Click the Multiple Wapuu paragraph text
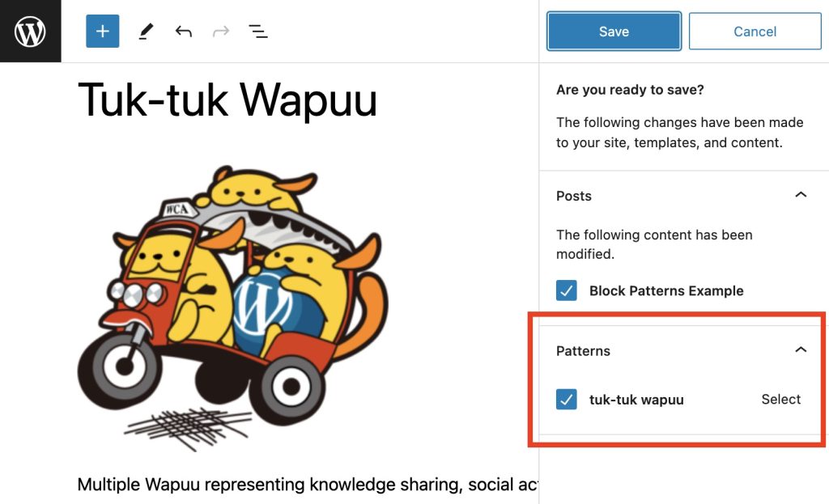The height and width of the screenshot is (504, 829). [308, 485]
